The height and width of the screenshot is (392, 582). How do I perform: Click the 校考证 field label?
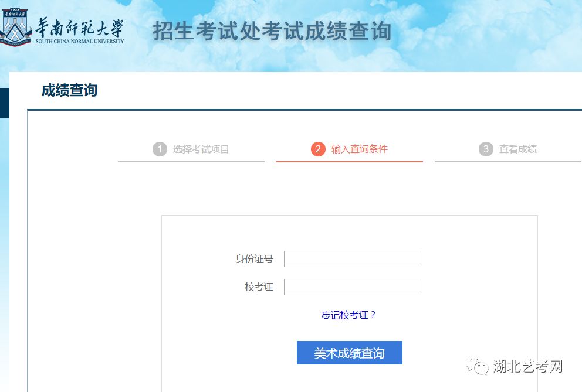click(259, 287)
